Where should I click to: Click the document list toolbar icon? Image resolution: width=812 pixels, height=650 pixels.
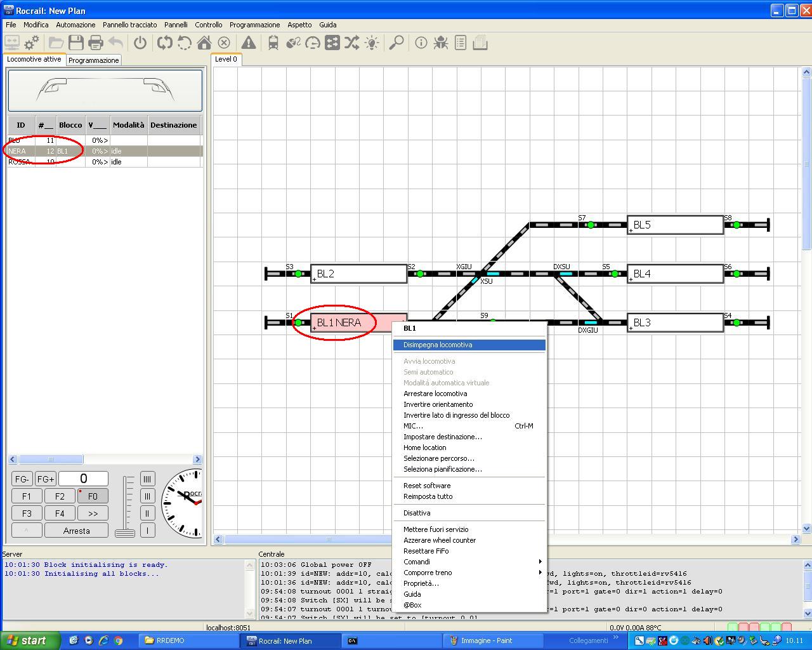pyautogui.click(x=461, y=43)
